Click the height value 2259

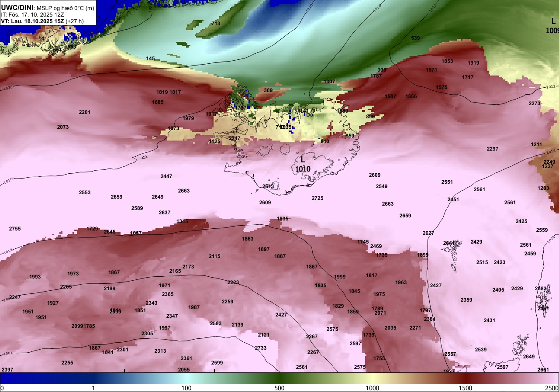click(228, 302)
